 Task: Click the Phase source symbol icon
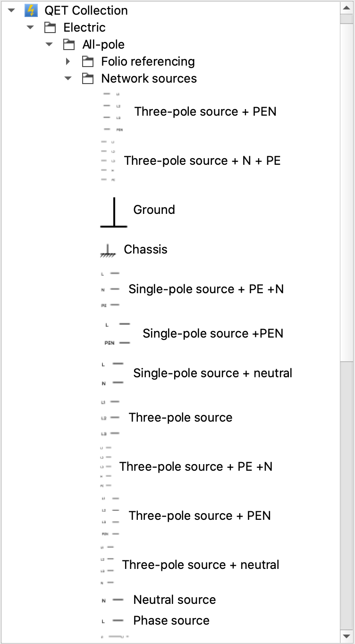pyautogui.click(x=113, y=620)
